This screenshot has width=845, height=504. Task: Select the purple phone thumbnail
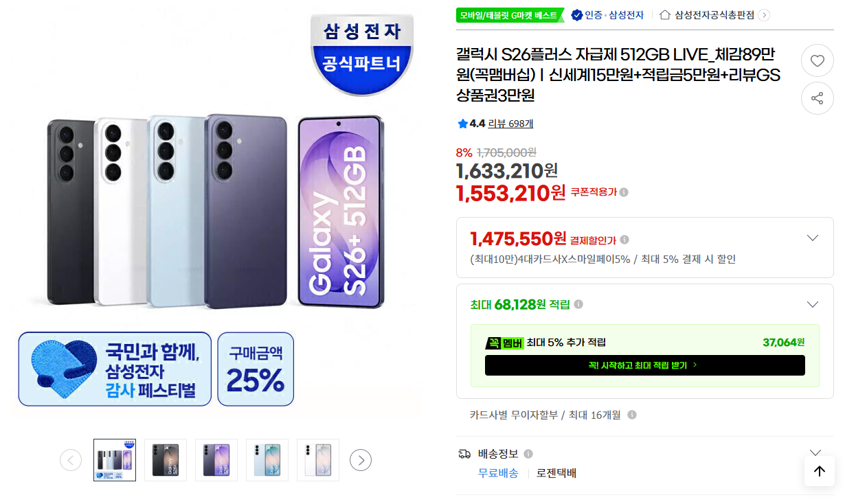point(216,460)
